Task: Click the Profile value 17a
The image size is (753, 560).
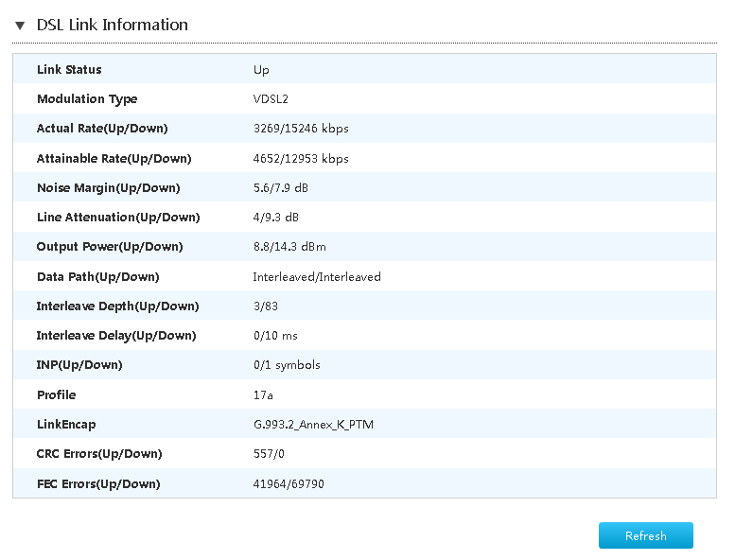Action: 264,395
